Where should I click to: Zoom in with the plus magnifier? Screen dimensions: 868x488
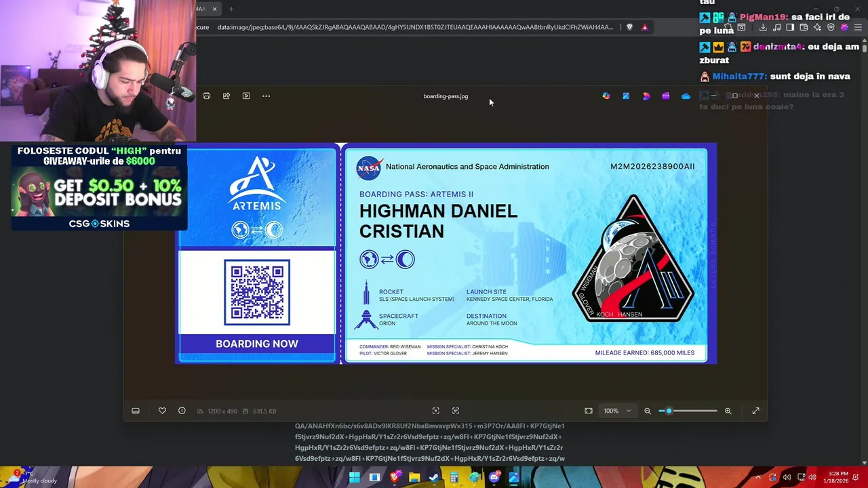728,411
